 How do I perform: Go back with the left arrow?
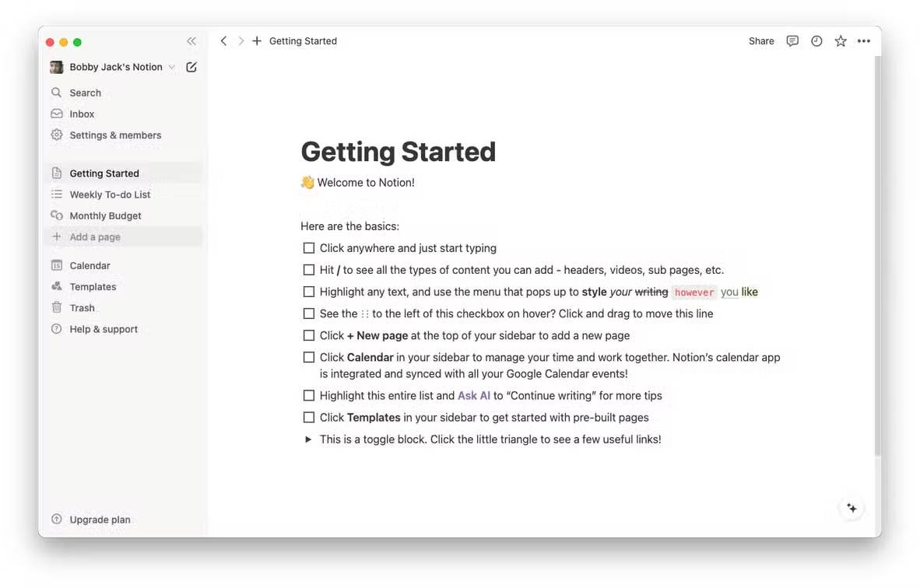tap(223, 41)
